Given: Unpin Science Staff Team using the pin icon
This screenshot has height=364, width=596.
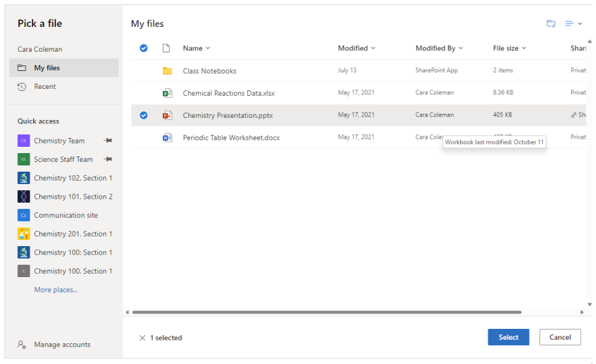Looking at the screenshot, I should [108, 159].
